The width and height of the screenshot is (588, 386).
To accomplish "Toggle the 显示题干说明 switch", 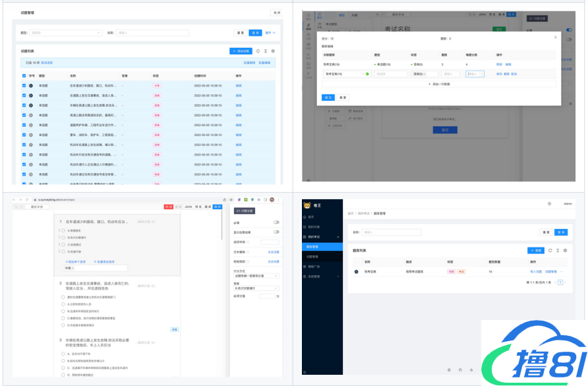I will click(276, 232).
